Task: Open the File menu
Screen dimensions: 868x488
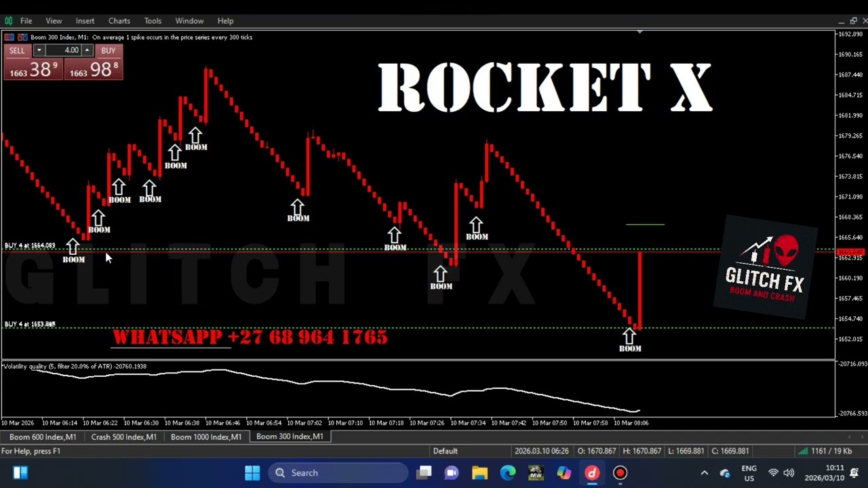Action: 26,21
